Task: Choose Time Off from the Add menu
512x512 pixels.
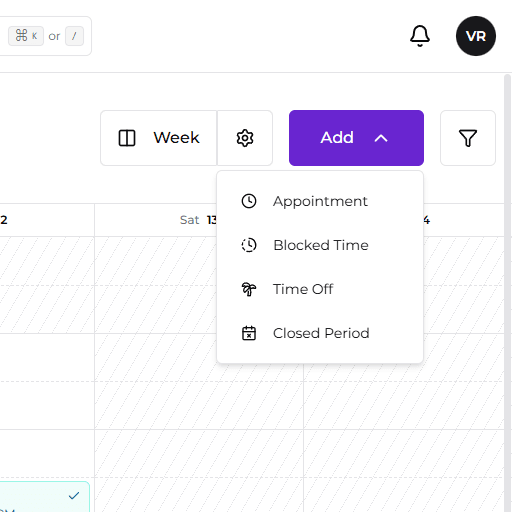Action: [x=320, y=289]
